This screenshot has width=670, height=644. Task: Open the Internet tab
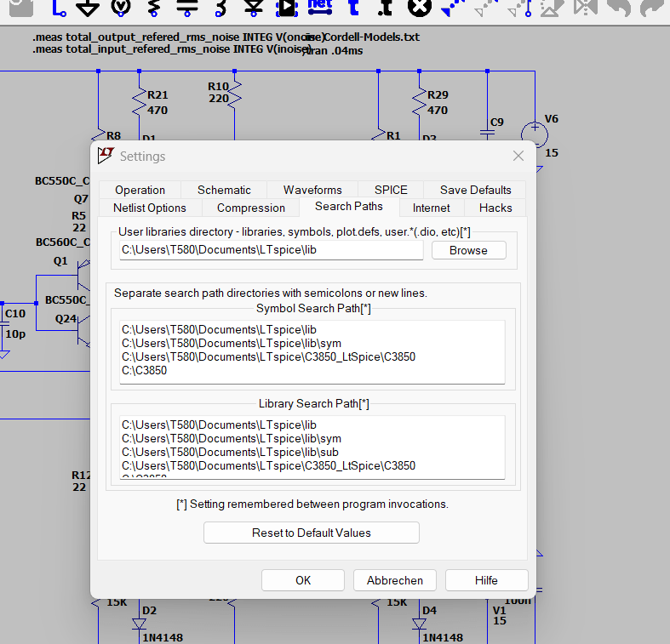[431, 208]
